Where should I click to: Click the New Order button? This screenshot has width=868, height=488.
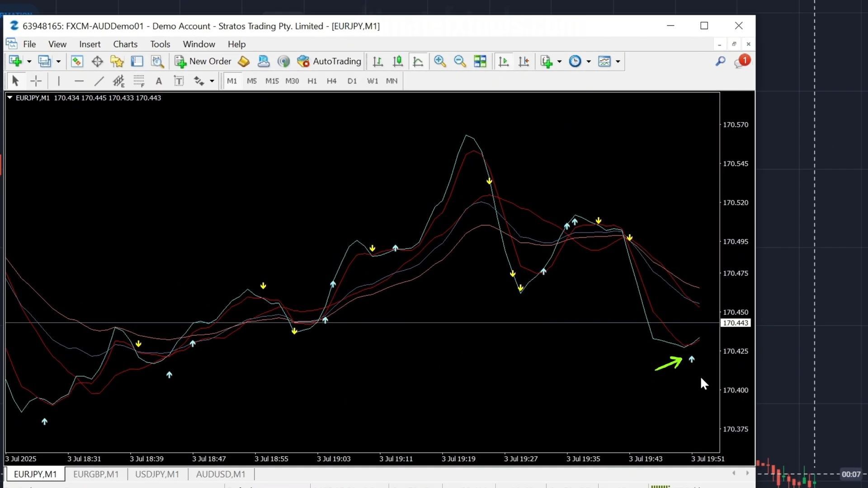click(203, 61)
